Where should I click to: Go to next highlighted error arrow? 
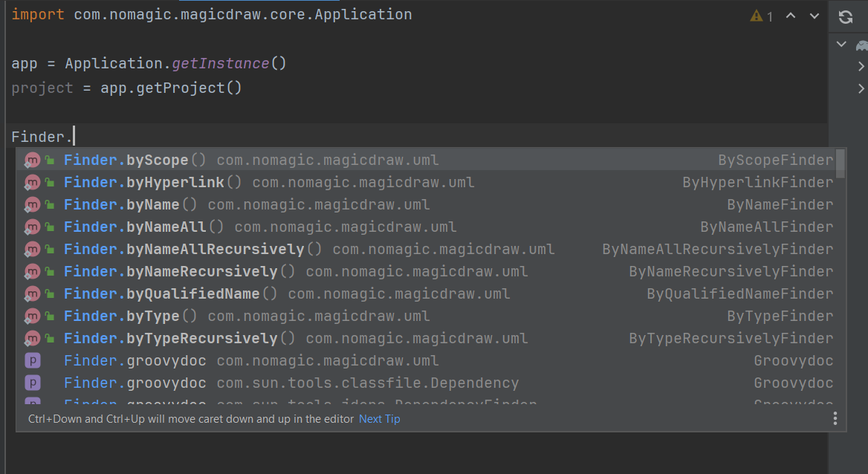[x=814, y=16]
